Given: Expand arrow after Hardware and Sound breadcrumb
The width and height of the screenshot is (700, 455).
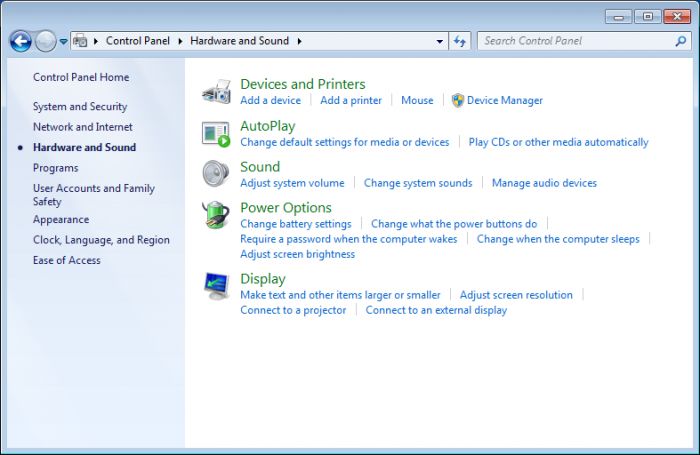Looking at the screenshot, I should pyautogui.click(x=300, y=41).
